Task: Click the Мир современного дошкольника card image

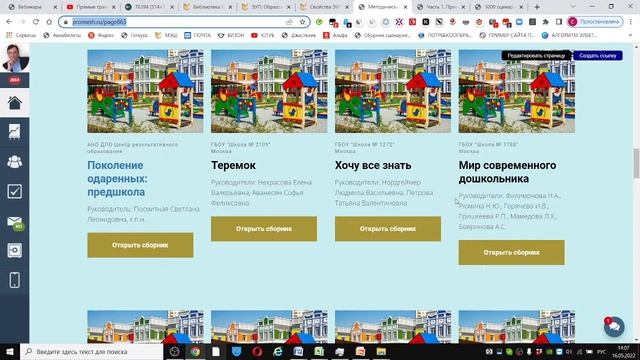Action: coord(517,91)
